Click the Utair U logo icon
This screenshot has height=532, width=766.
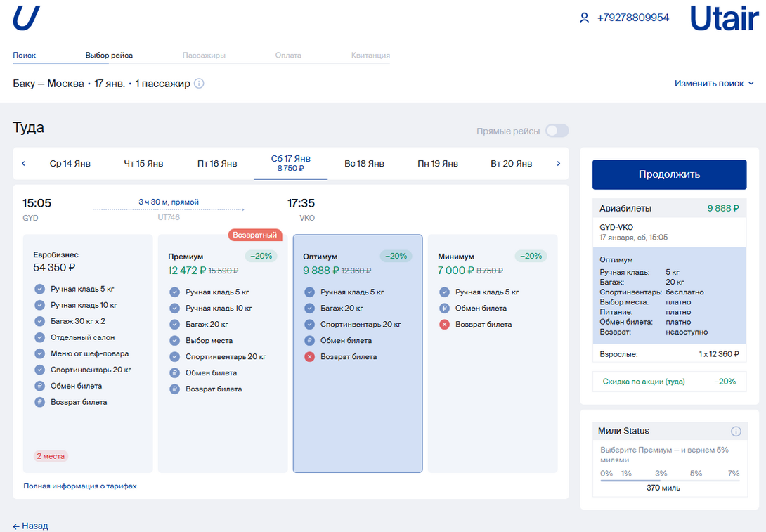pos(26,18)
